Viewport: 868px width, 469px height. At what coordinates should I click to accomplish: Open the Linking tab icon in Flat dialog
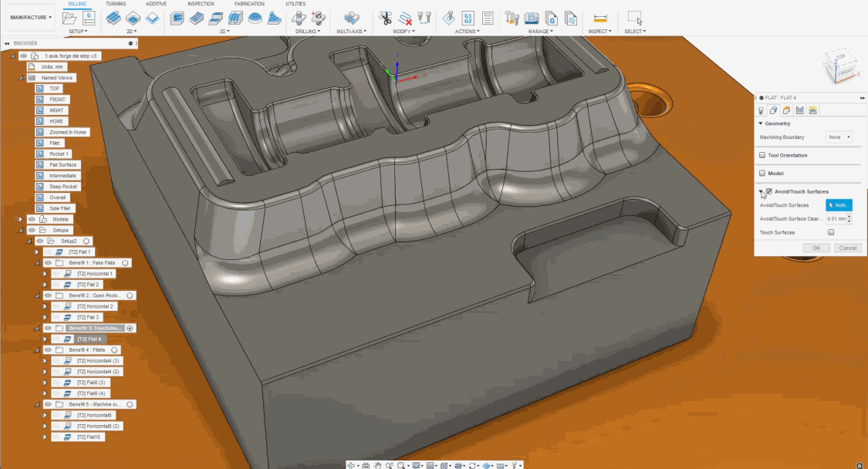click(812, 110)
